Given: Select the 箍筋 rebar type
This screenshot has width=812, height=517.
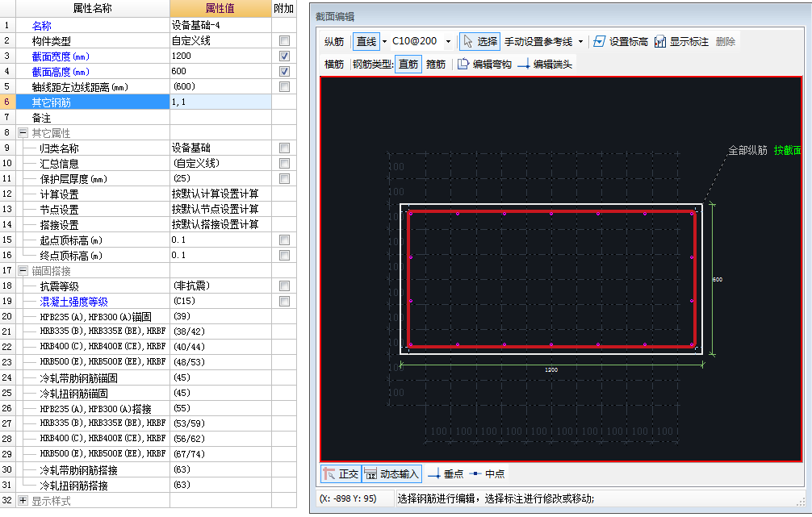Looking at the screenshot, I should coord(436,65).
